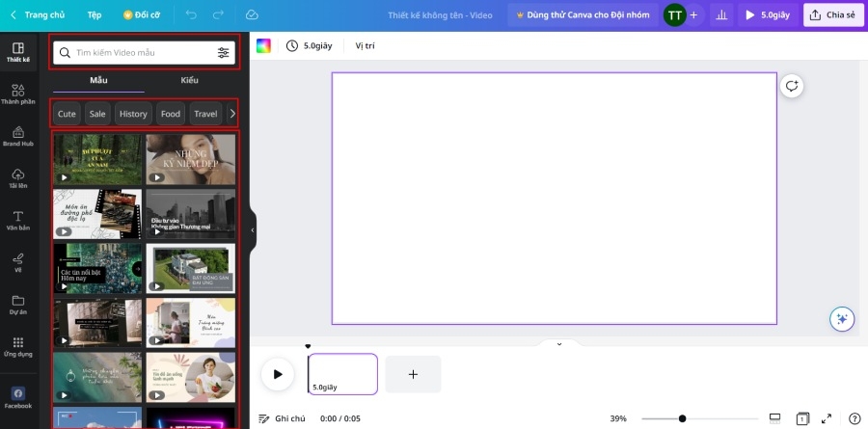Adjust the zoom slider handle
Screen dimensions: 868x429
point(683,418)
